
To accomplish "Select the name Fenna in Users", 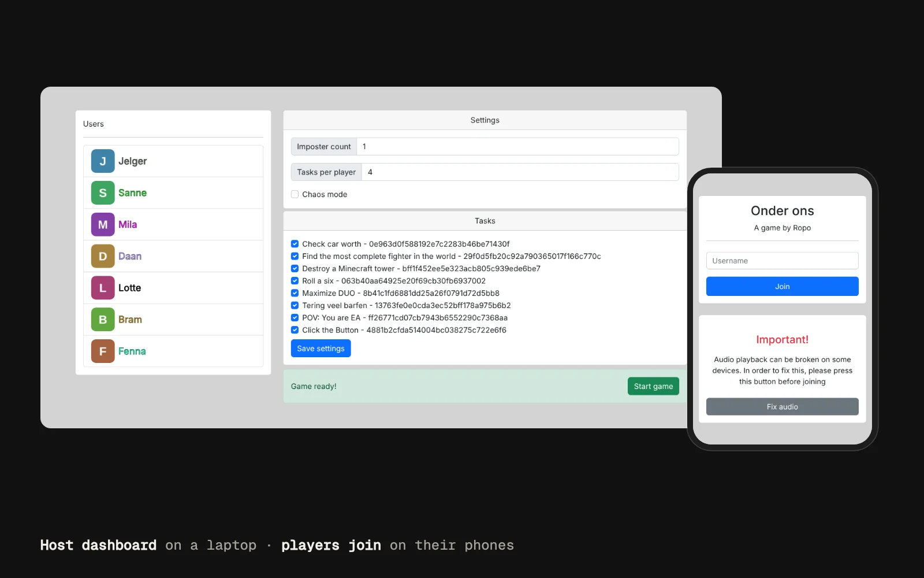I will pyautogui.click(x=132, y=351).
